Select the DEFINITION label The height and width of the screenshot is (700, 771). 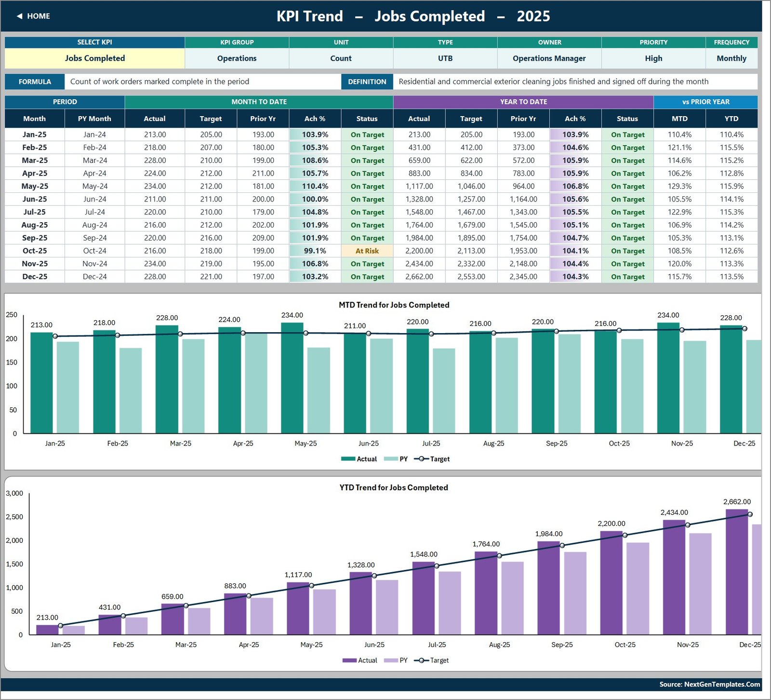367,81
